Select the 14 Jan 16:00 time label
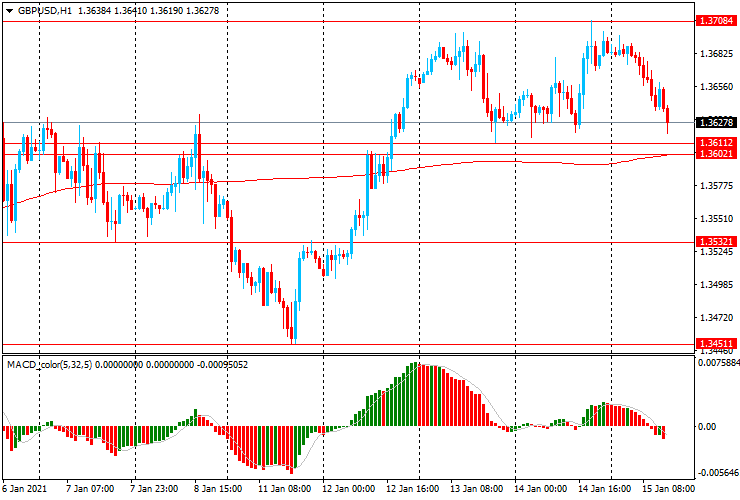 pyautogui.click(x=606, y=490)
